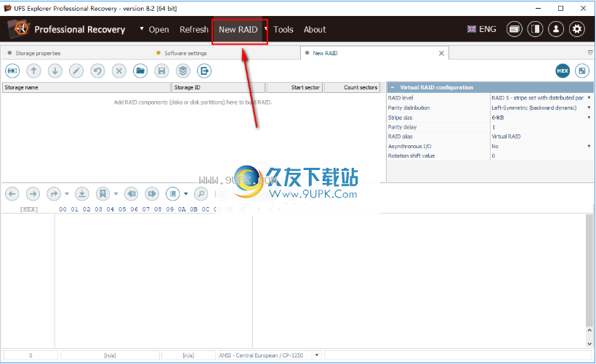Remove component with the X icon
The image size is (596, 364).
119,70
